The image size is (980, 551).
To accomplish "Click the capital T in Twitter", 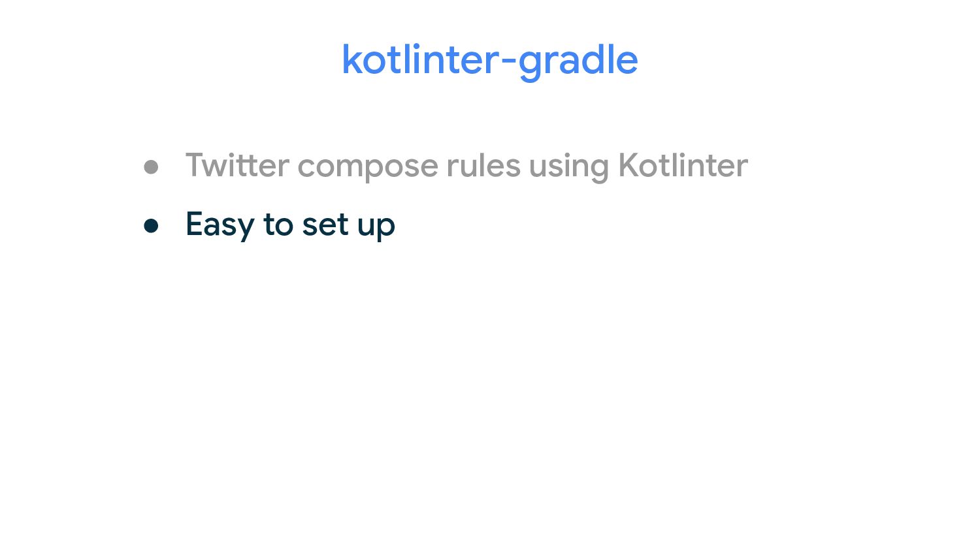I will click(197, 165).
